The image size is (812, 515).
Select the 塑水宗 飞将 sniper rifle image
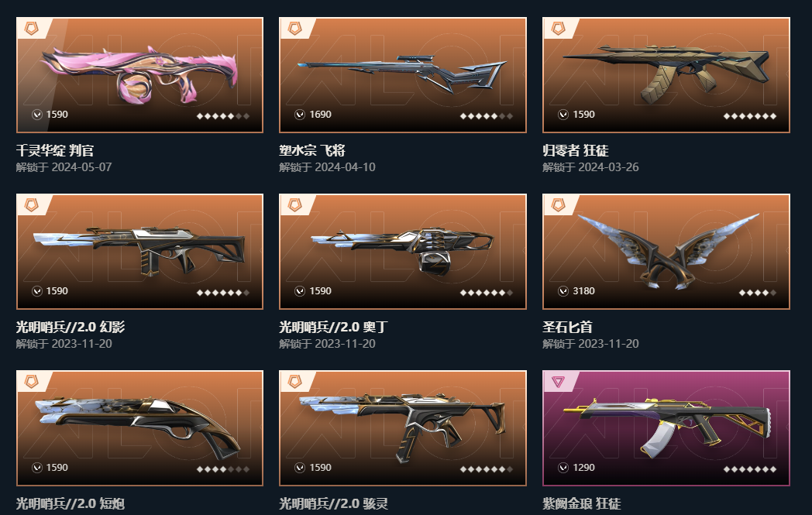coord(403,74)
